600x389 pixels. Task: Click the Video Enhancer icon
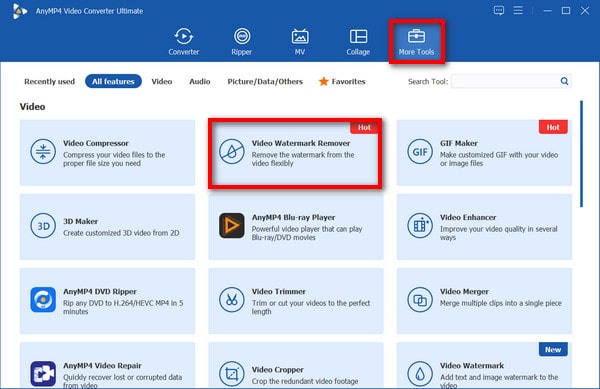[420, 226]
